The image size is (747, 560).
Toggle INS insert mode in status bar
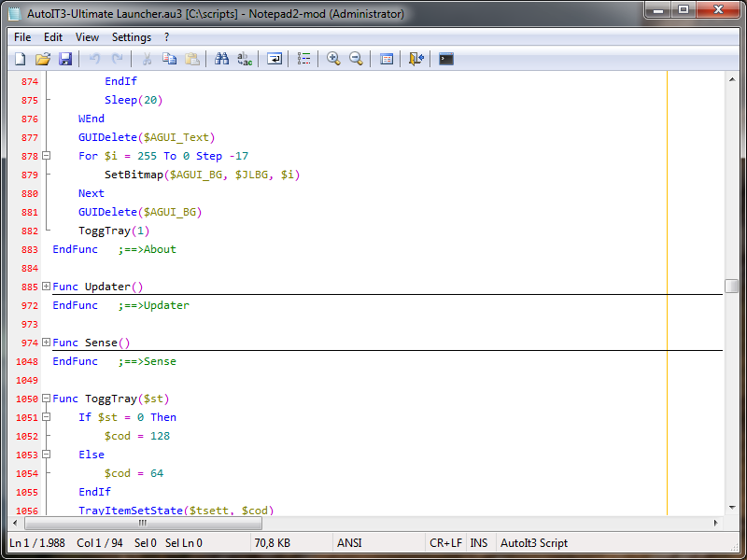pos(478,542)
